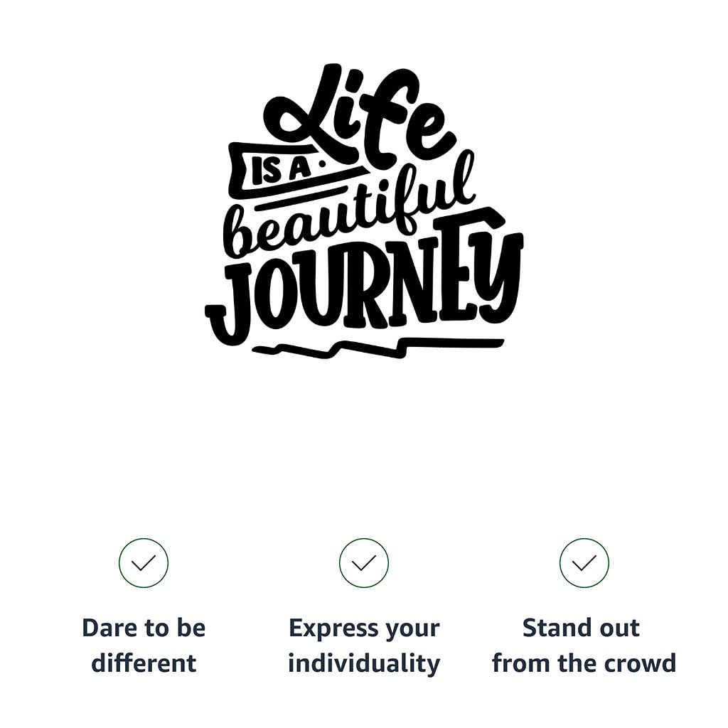Click the word "individuality" in the middle caption
Screen dimensions: 728x728
pos(364,663)
